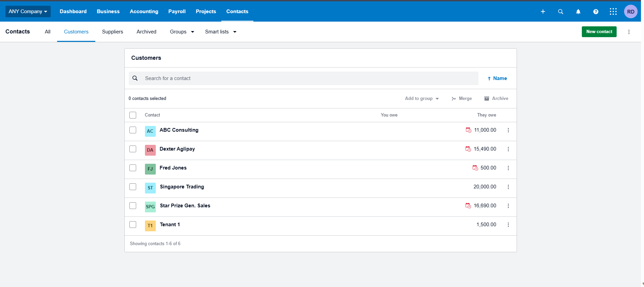Open the Dexter Aglipay contact
Viewport: 644px width, 287px height.
(x=177, y=149)
